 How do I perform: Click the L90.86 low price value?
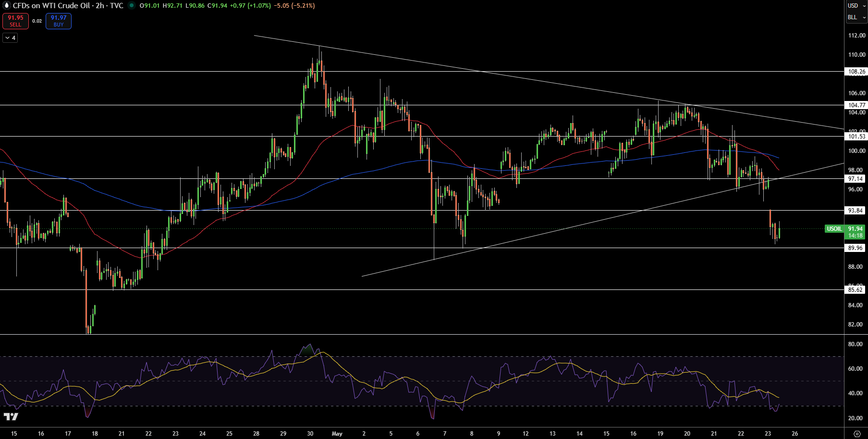pos(195,6)
